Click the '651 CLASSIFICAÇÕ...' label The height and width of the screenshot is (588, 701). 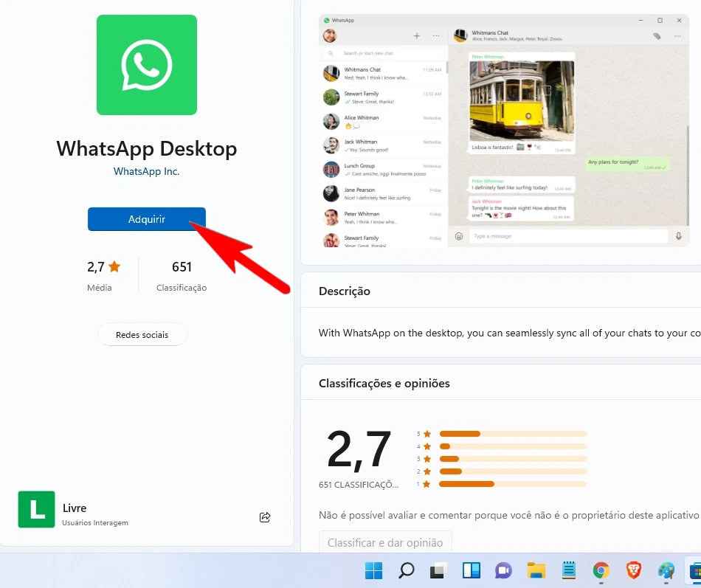pos(359,484)
